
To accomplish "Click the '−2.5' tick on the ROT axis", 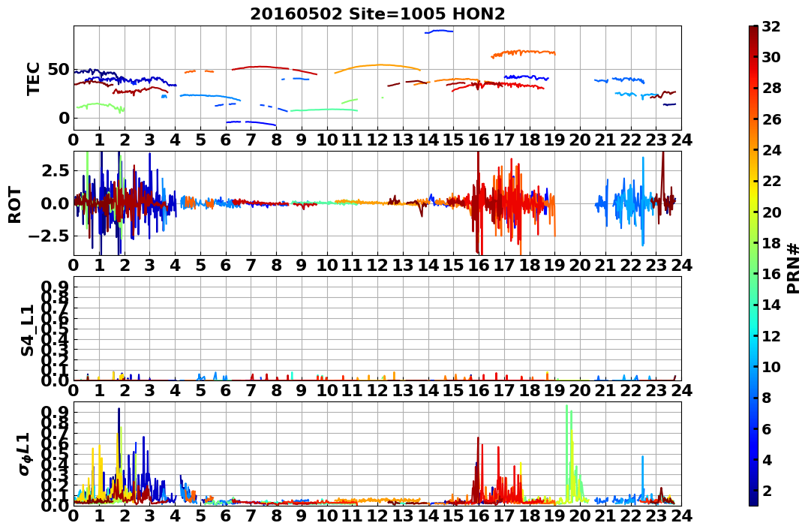I will click(49, 236).
